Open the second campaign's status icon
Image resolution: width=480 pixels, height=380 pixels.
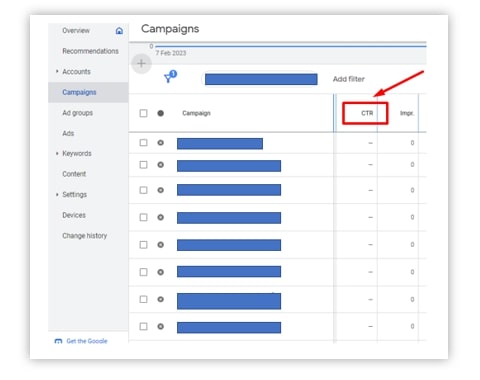click(x=160, y=165)
